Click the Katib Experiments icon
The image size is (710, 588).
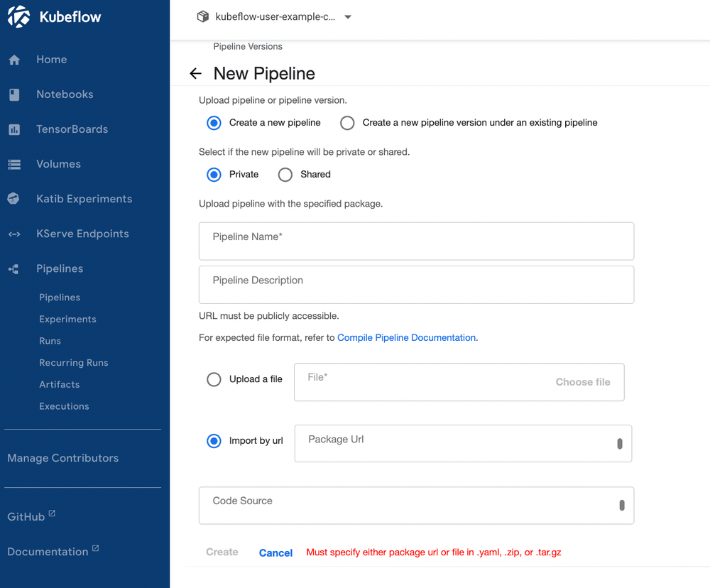[x=13, y=198]
